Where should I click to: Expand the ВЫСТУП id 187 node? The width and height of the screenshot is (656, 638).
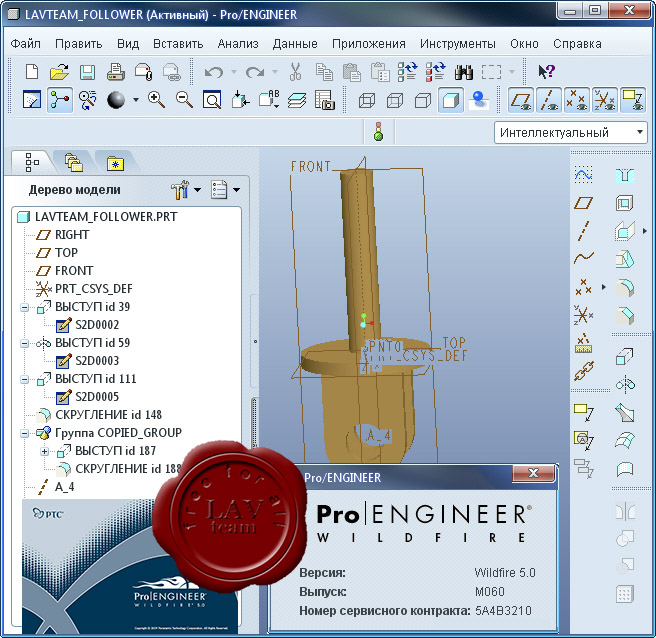pos(45,451)
